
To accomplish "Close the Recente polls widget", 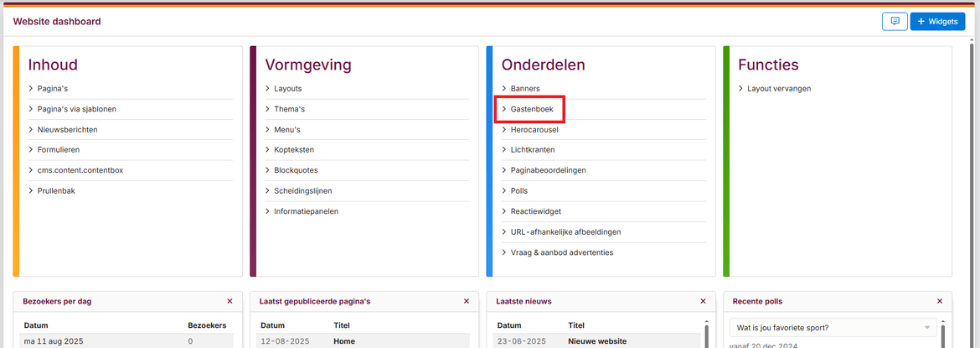I will click(940, 301).
